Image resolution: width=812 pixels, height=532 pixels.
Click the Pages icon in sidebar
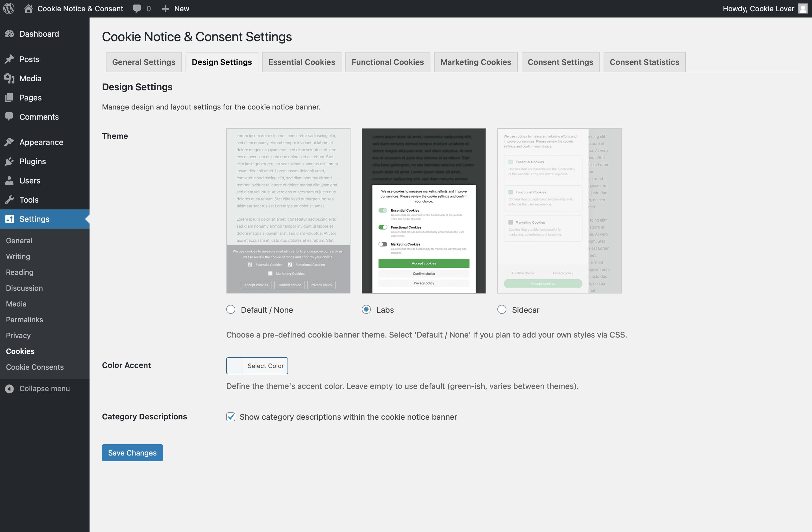pos(10,98)
